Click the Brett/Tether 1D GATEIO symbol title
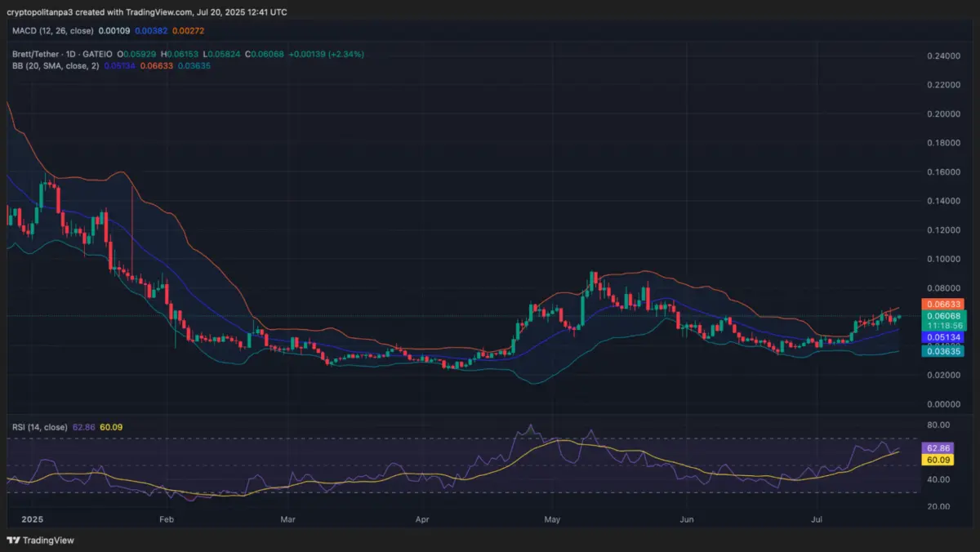Viewport: 980px width, 552px height. tap(63, 54)
